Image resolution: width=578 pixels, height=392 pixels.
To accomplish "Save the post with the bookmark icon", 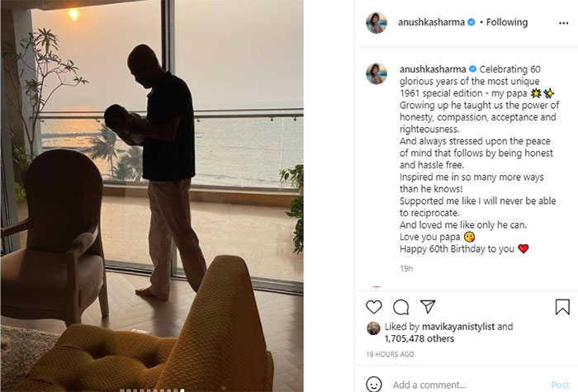I will click(x=562, y=307).
